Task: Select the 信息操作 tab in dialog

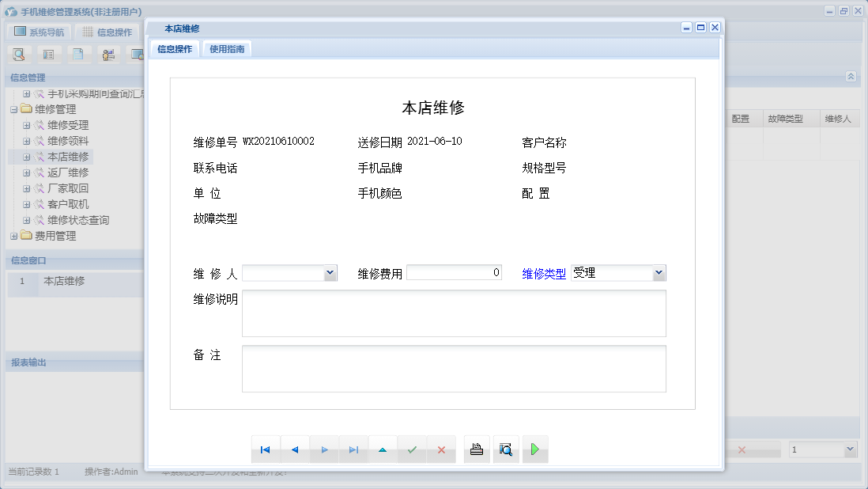Action: pyautogui.click(x=174, y=49)
